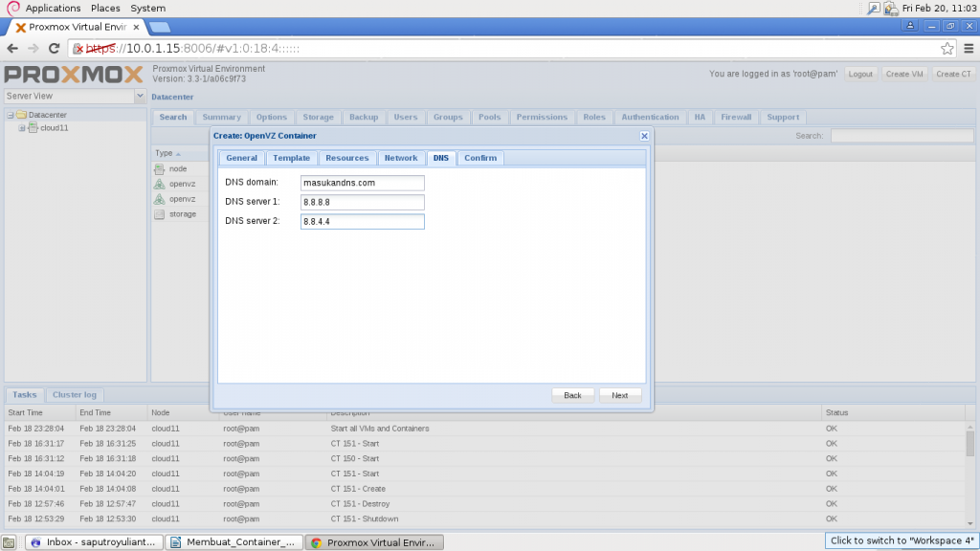Close the Create OpenVZ Container dialog
Screen dimensions: 980x551
pos(644,136)
